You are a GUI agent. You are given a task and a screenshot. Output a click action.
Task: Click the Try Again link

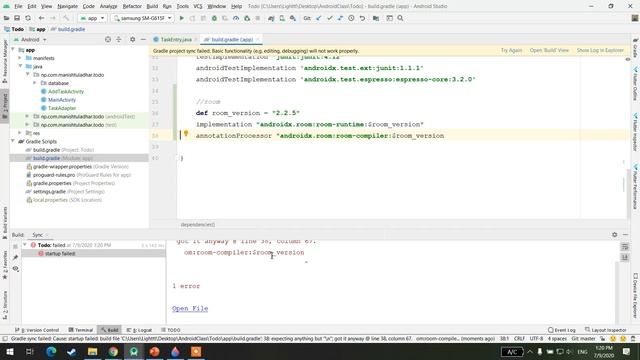(x=511, y=50)
